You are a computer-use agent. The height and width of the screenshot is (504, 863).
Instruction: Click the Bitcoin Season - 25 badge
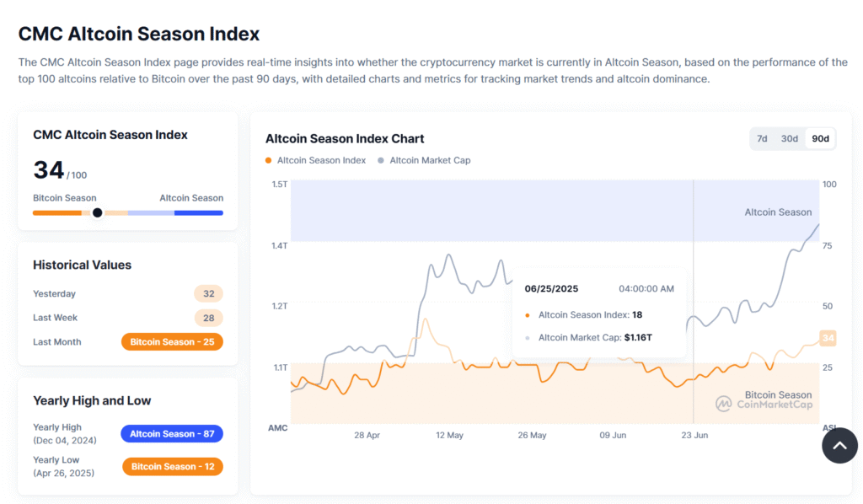[x=172, y=341]
